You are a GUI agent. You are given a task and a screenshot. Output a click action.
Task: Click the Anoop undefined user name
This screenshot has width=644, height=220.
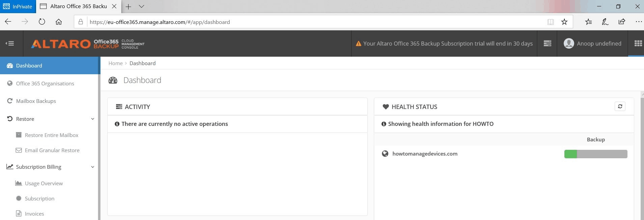599,44
